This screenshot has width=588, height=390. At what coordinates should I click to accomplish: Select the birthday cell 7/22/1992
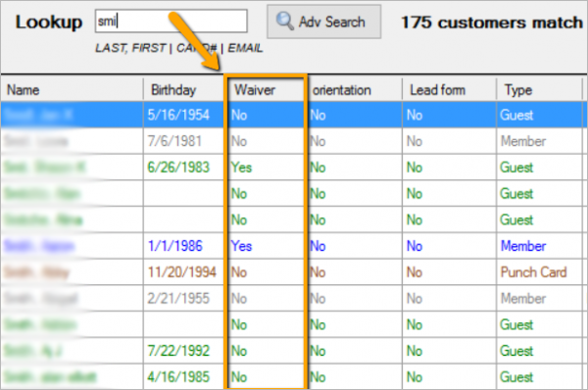click(178, 351)
